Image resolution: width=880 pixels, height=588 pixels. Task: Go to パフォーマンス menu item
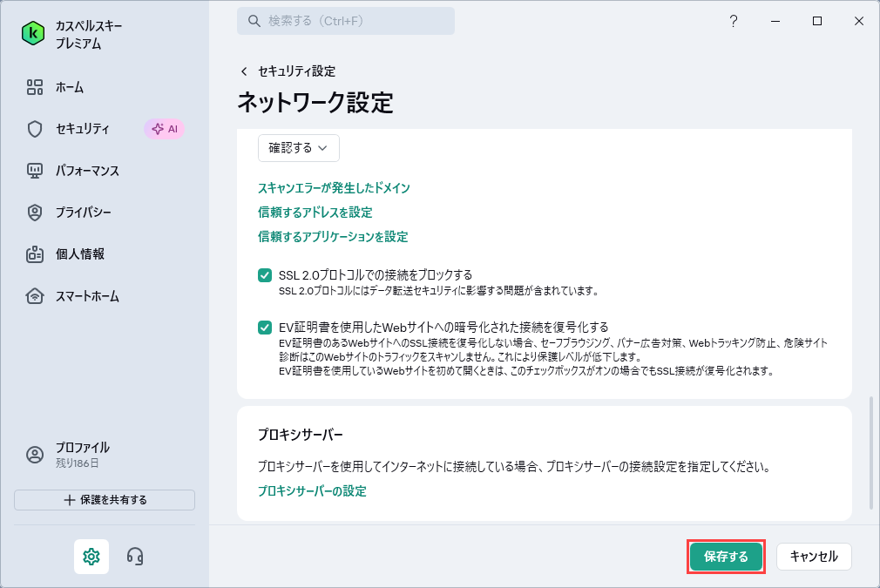[87, 171]
